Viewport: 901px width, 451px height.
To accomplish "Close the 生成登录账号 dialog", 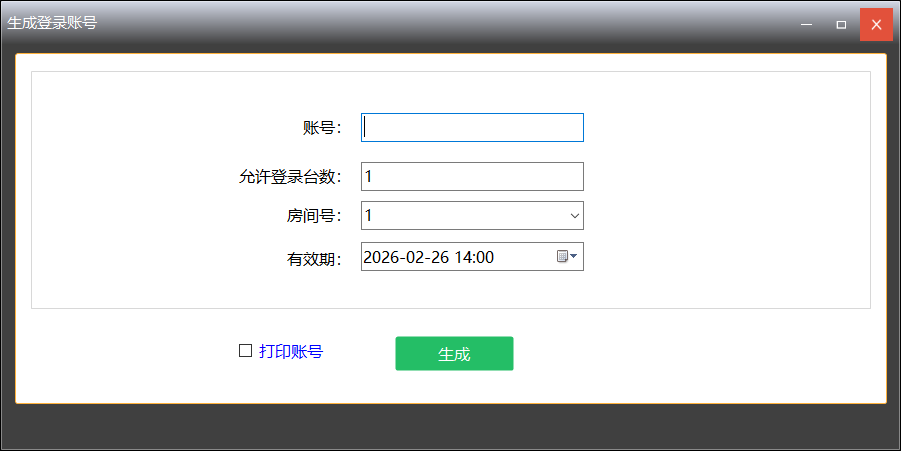I will coord(876,24).
